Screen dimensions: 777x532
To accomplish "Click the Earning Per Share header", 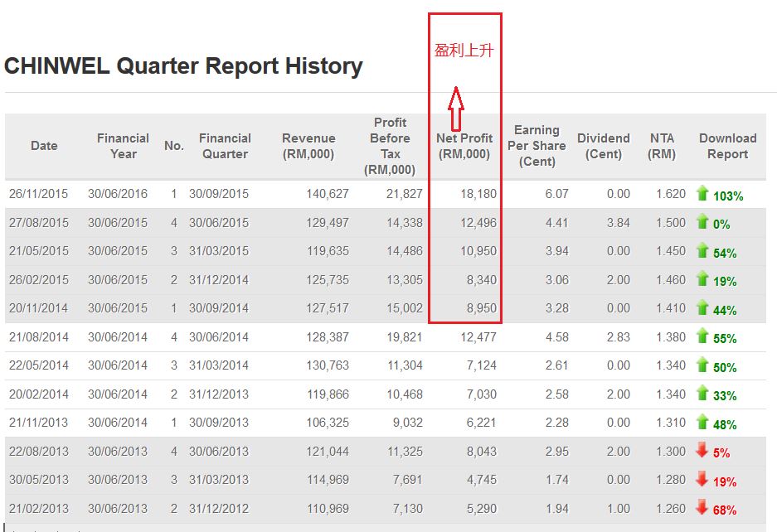I will coord(537,146).
